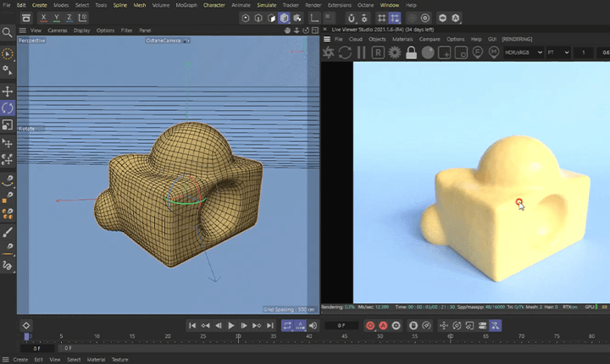This screenshot has height=364, width=610.
Task: Click the timeline playhead at frame 0
Action: (26, 336)
